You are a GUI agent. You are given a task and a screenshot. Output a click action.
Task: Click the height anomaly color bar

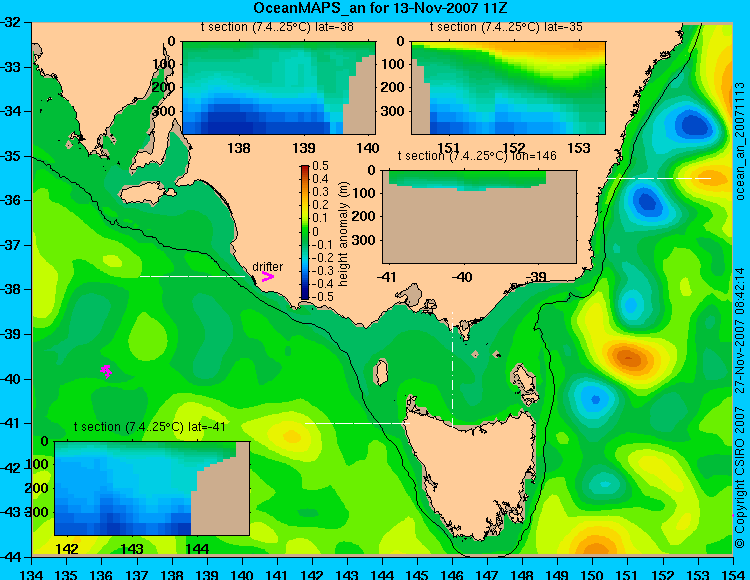pyautogui.click(x=305, y=232)
